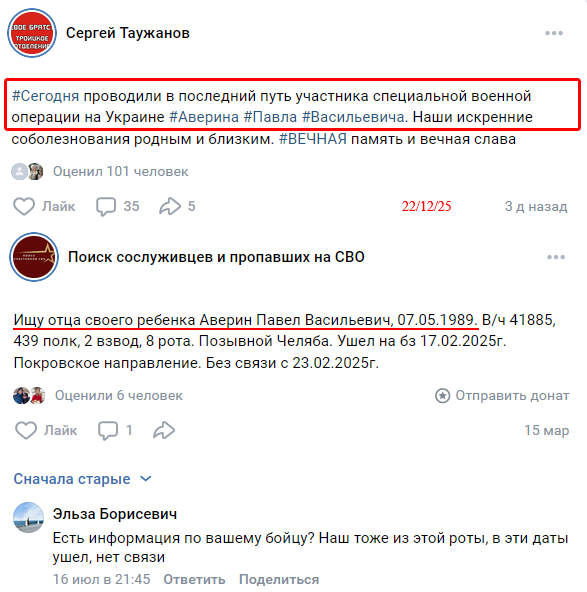This screenshot has width=587, height=592.
Task: Click Ответить under Эльза Борисевич's comment
Action: 194,579
